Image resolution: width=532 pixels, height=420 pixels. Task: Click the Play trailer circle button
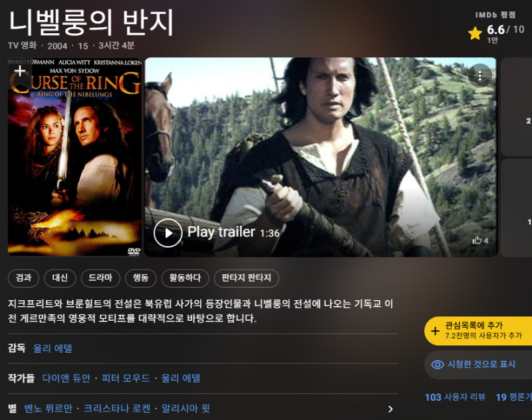coord(168,233)
